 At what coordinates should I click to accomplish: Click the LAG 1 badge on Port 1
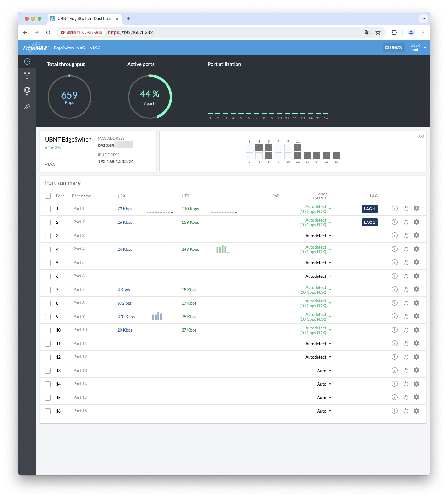pos(370,209)
